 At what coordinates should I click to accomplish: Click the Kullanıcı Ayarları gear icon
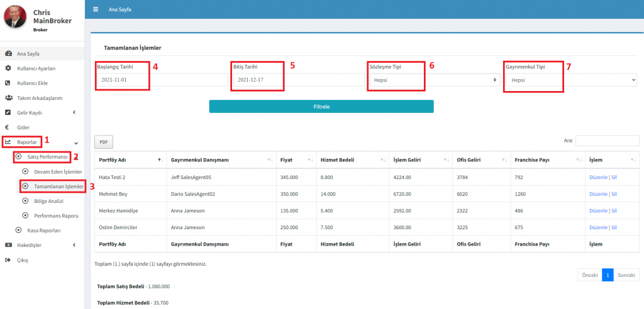(x=8, y=68)
